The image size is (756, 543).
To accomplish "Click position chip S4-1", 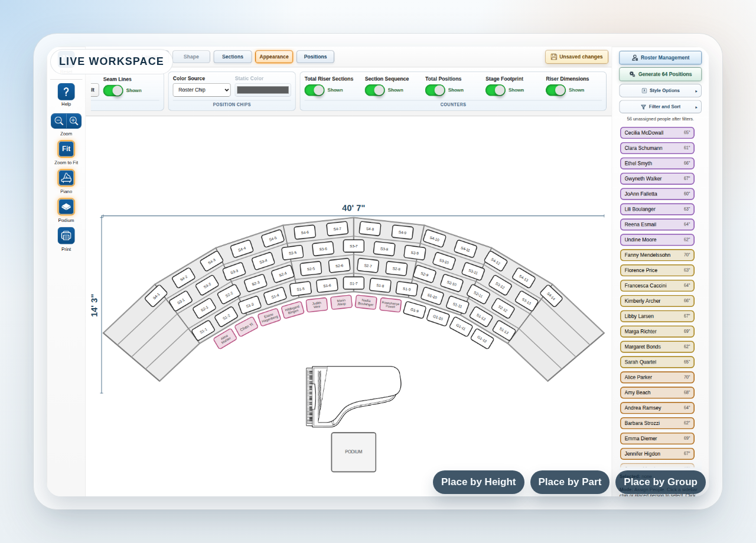I will [x=156, y=296].
